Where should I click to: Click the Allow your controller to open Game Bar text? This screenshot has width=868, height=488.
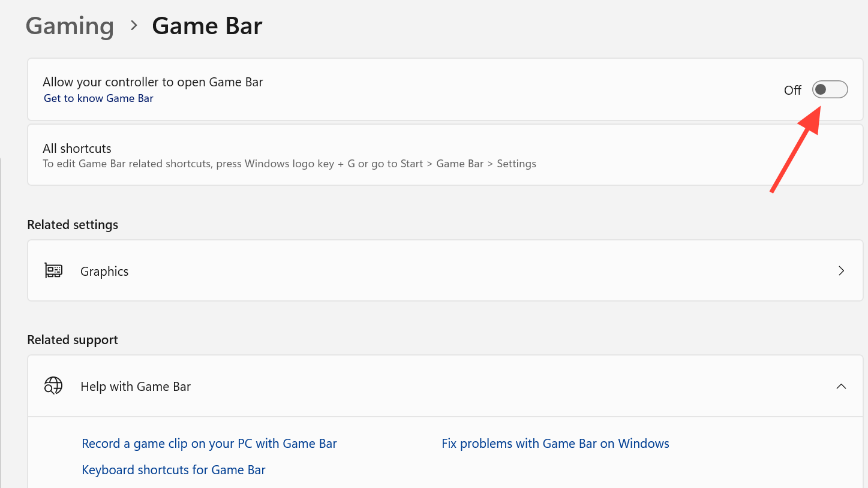click(153, 82)
